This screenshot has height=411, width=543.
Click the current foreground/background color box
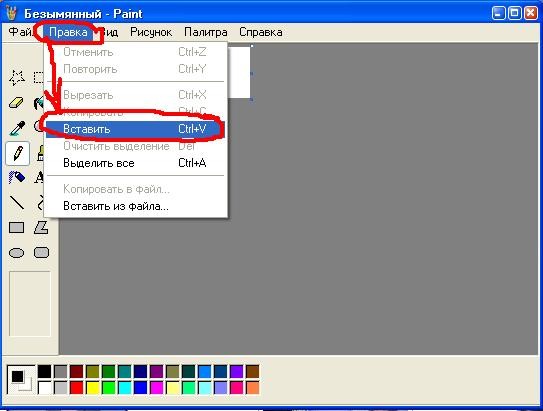(x=21, y=379)
